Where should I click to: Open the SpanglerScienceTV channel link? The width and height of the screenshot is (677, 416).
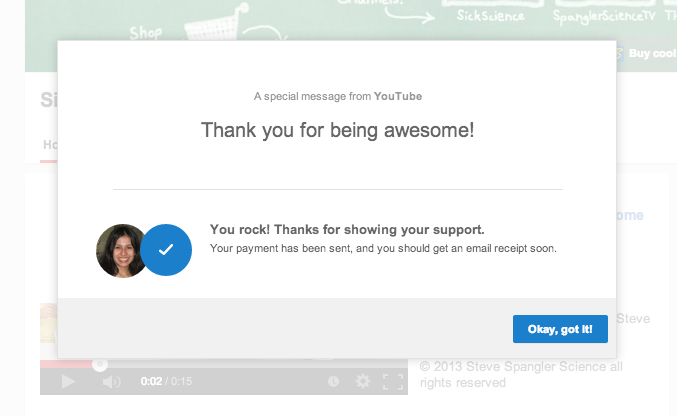click(604, 16)
